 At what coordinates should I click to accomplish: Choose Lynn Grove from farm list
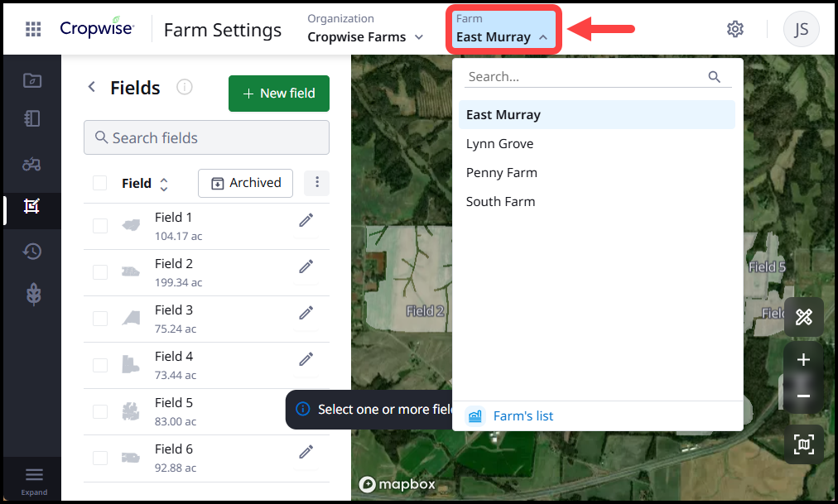(x=499, y=144)
